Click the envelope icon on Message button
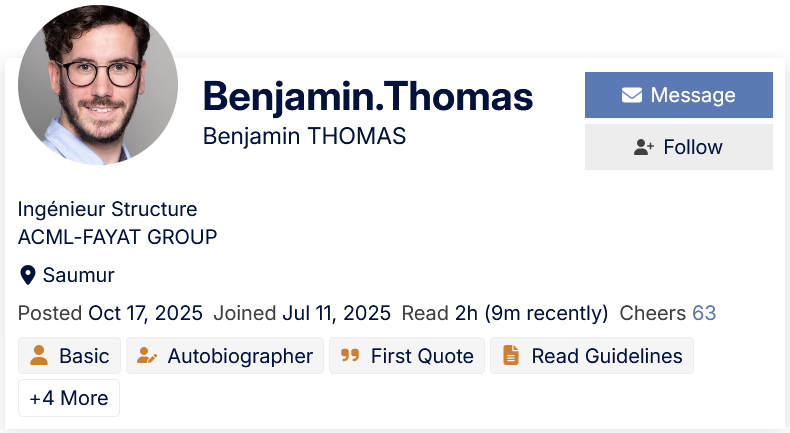The image size is (790, 433). click(631, 95)
